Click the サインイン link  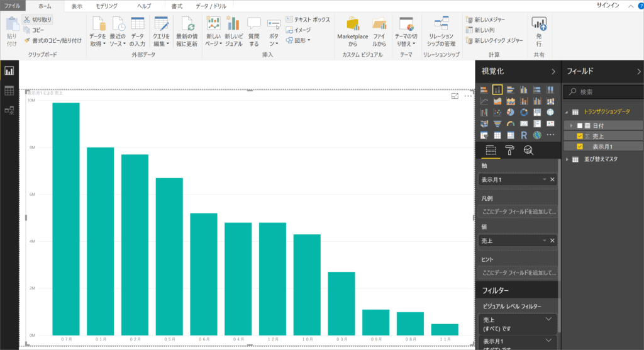point(608,5)
